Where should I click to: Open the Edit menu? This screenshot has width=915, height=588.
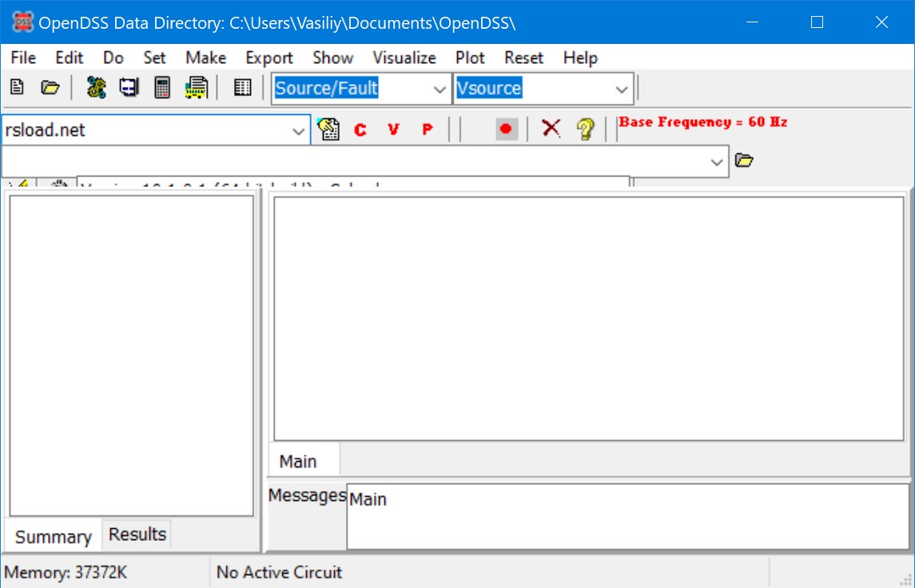click(x=70, y=58)
